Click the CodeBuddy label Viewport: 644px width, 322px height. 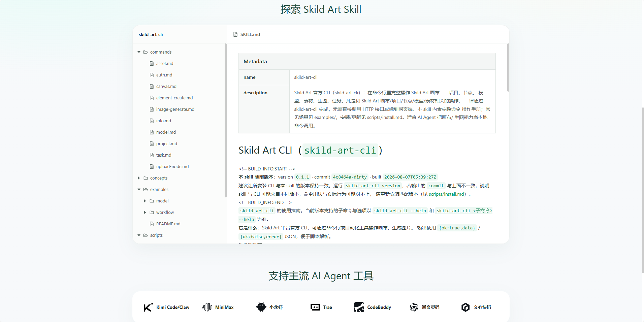(x=379, y=307)
